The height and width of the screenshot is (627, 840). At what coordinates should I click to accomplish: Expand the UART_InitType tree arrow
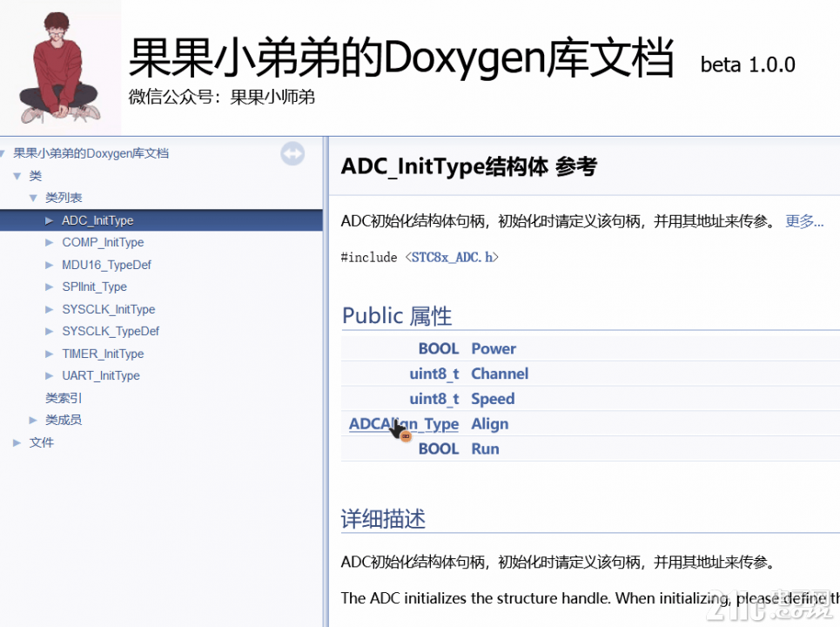[x=50, y=375]
